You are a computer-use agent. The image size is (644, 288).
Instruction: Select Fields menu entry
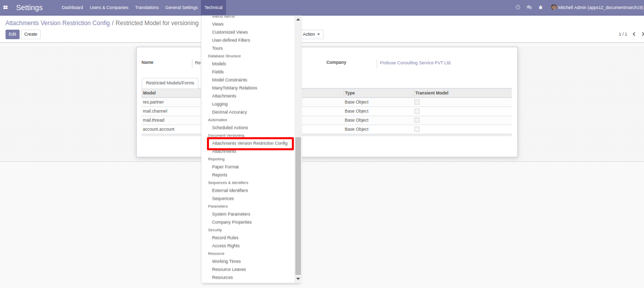[218, 72]
